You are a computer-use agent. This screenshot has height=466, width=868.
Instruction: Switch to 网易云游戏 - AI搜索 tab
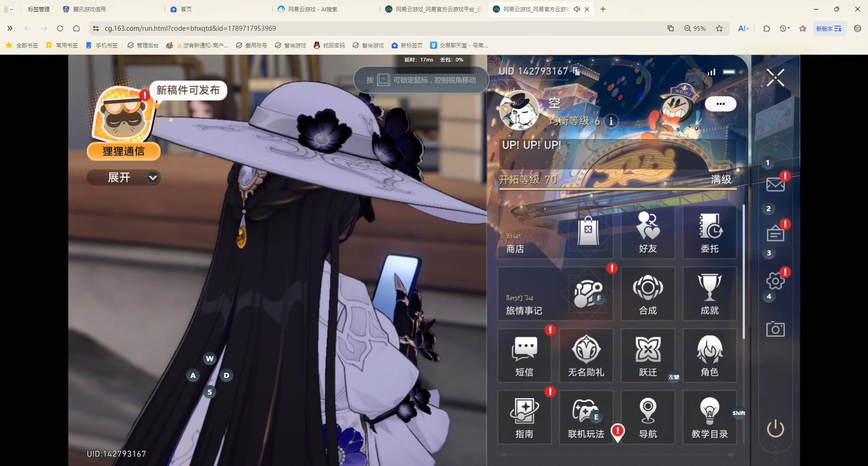pos(307,9)
